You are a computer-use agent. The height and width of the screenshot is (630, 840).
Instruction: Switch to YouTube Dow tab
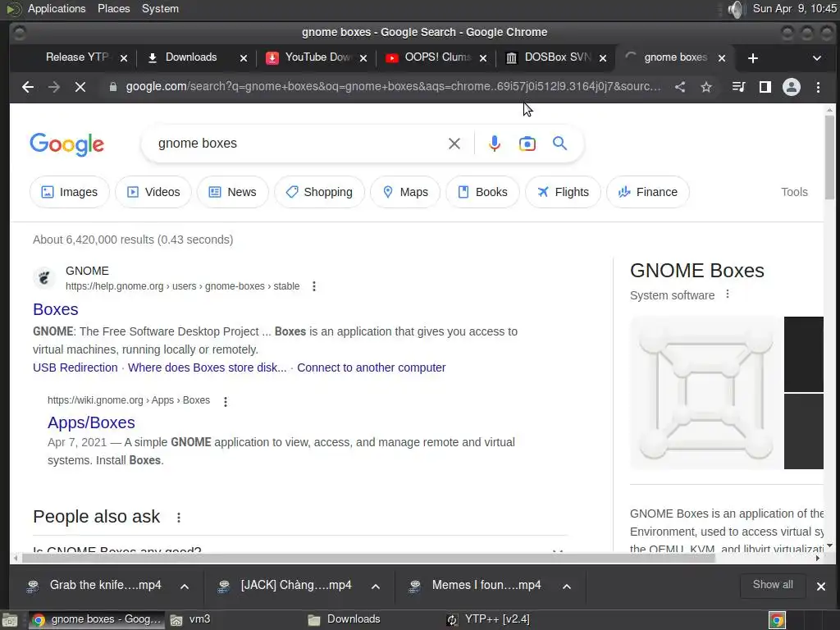coord(317,57)
